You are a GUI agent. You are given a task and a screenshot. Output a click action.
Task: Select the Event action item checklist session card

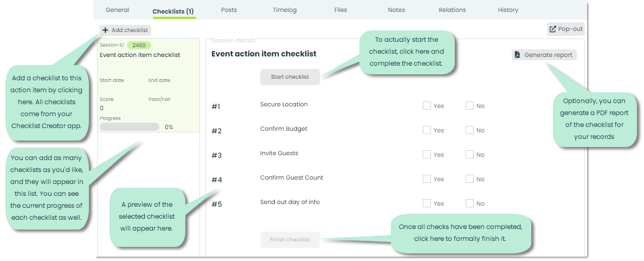point(149,86)
